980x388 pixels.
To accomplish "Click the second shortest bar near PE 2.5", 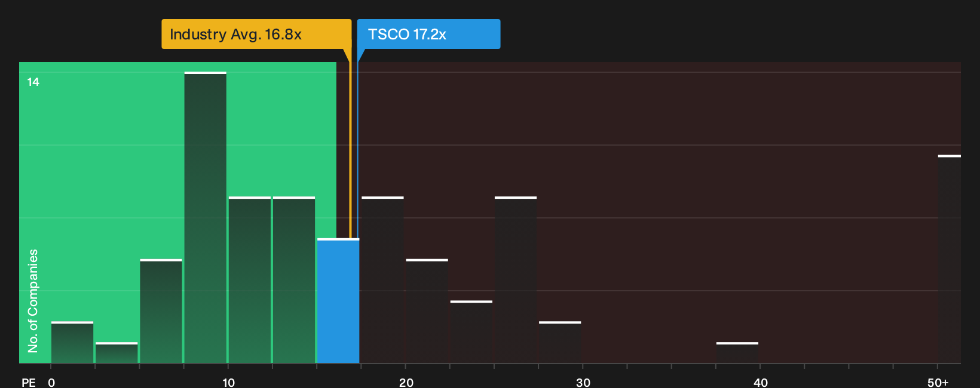I will tap(117, 353).
